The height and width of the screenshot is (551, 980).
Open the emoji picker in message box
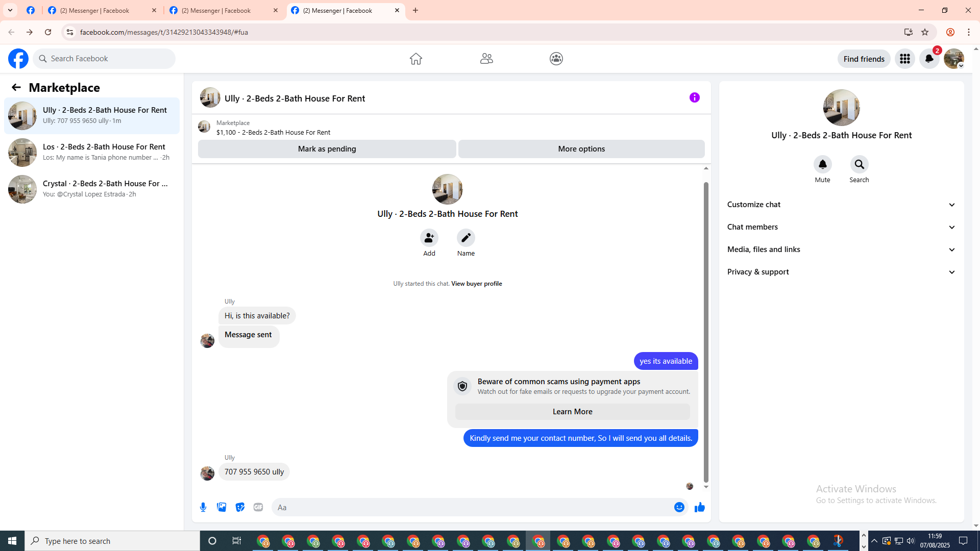pyautogui.click(x=679, y=507)
